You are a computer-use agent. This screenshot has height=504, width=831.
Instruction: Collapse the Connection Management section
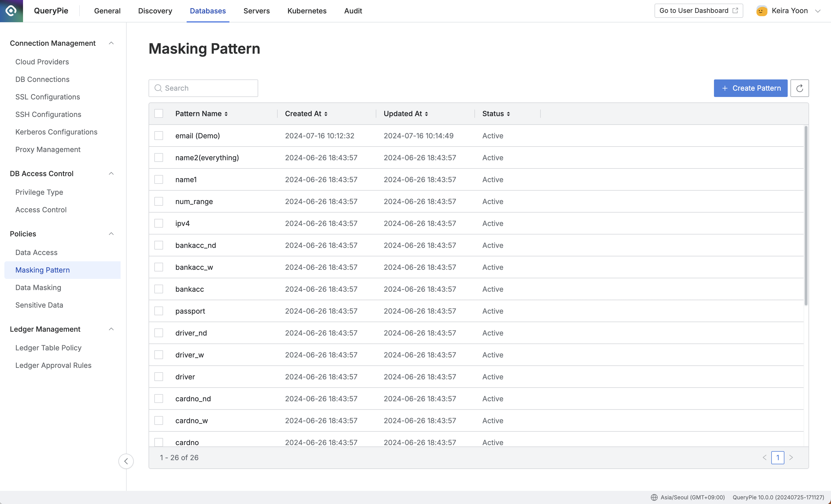111,43
